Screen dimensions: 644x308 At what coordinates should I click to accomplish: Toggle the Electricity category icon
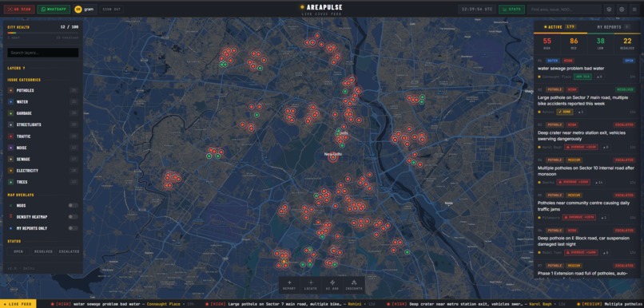(11, 171)
